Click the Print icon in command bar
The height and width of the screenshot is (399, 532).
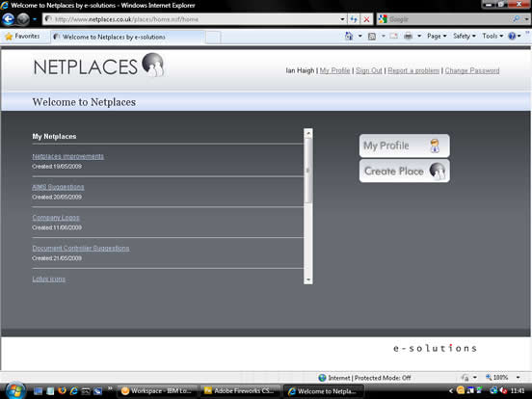(409, 36)
